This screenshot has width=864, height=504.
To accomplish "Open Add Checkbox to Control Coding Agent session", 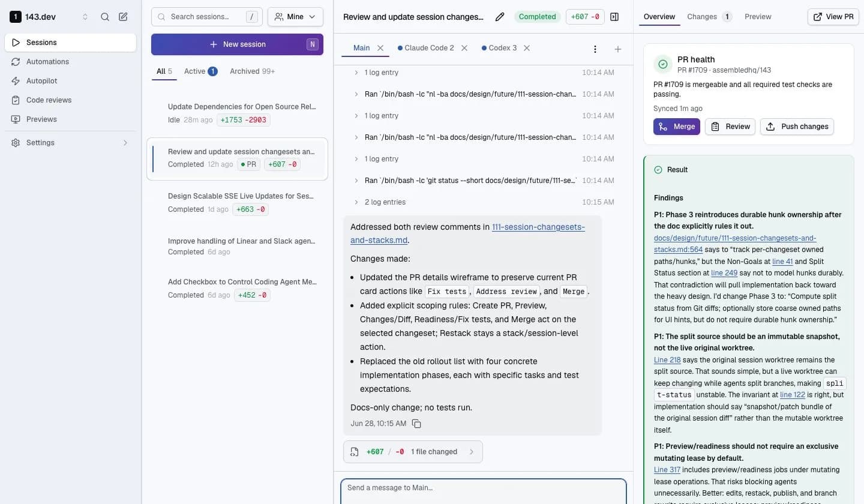I will point(237,288).
